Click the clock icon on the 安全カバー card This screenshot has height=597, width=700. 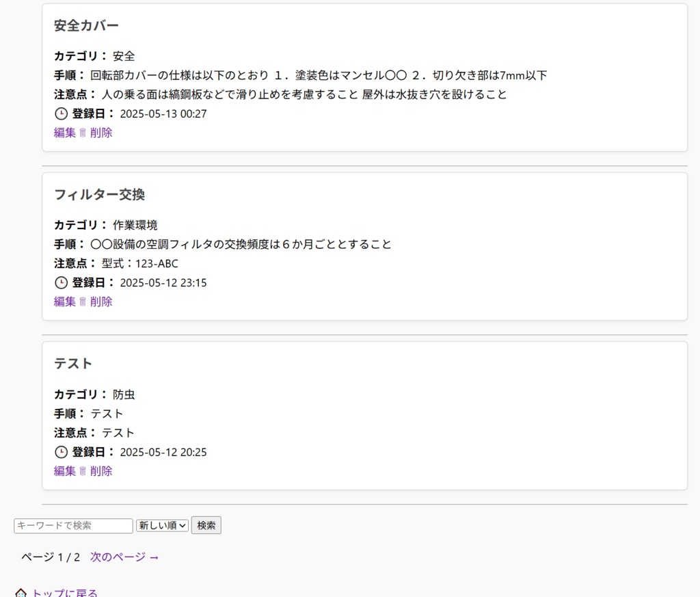pyautogui.click(x=61, y=114)
